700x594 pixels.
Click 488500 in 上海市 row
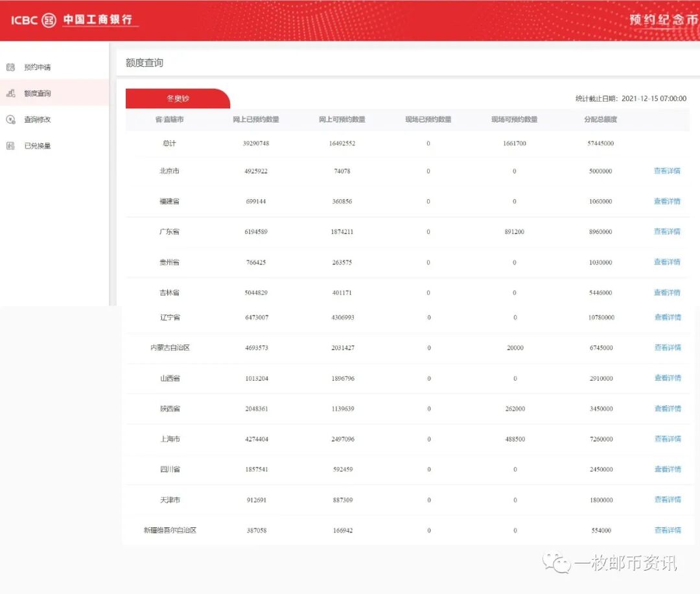tap(515, 439)
